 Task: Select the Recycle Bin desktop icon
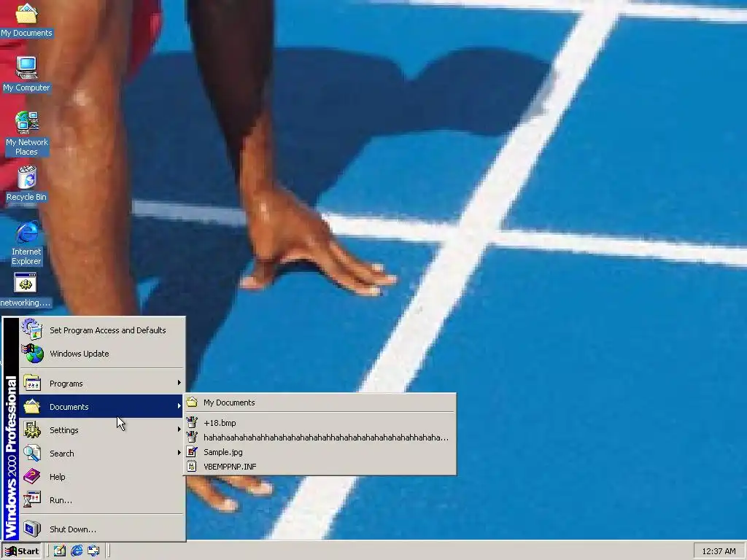point(26,183)
